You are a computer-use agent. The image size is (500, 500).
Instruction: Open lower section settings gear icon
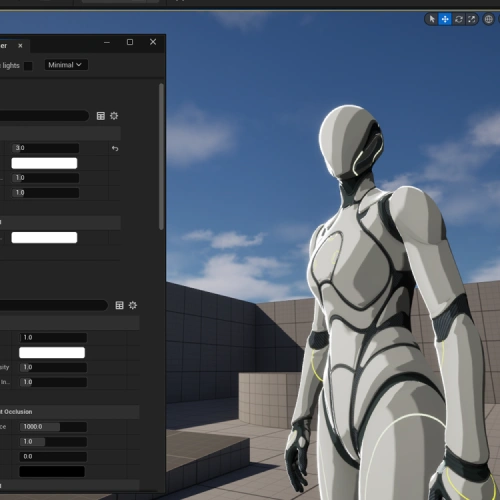(x=133, y=305)
